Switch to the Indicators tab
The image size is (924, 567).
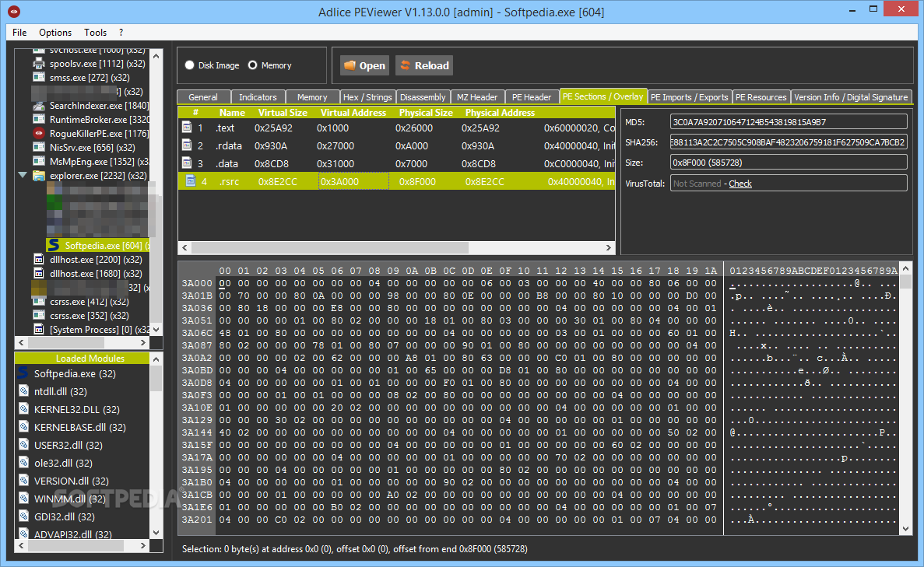point(258,97)
